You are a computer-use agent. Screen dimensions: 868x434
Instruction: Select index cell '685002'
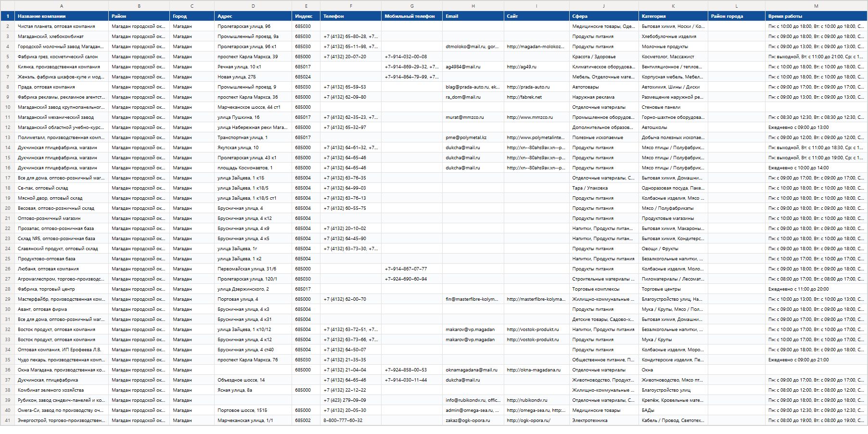click(306, 421)
